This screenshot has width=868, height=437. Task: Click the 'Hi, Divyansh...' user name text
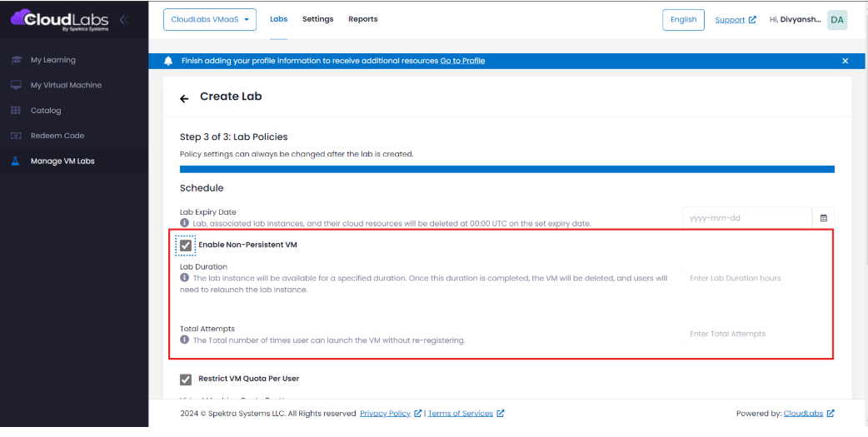click(795, 19)
